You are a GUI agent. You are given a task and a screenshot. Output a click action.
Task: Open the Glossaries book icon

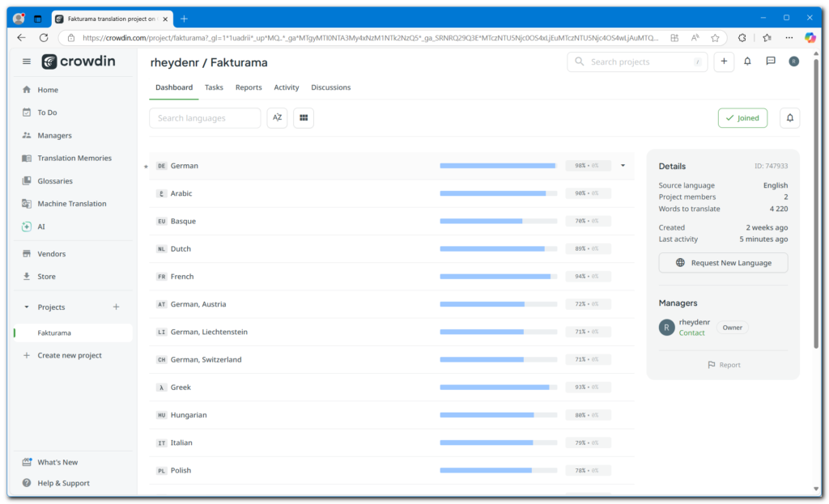(27, 180)
